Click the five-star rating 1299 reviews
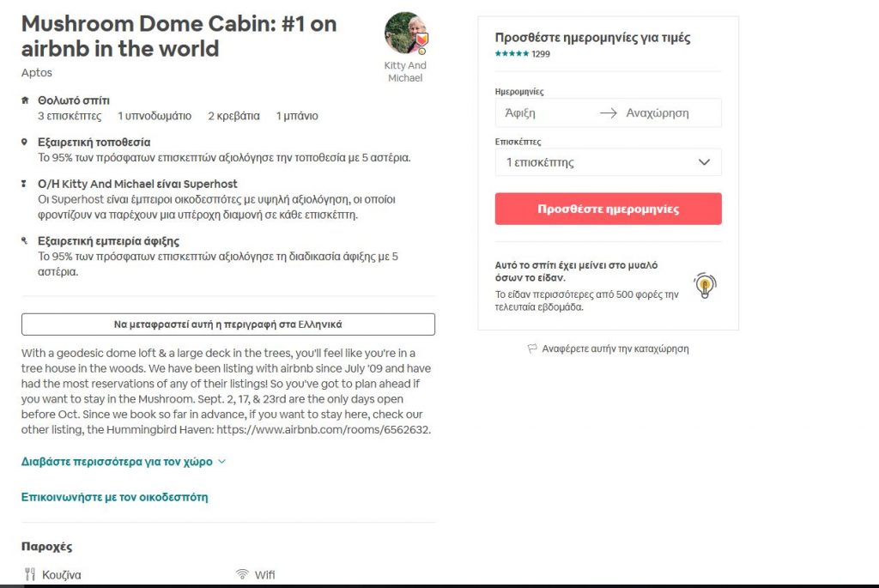Screen dimensions: 879x588 point(522,54)
